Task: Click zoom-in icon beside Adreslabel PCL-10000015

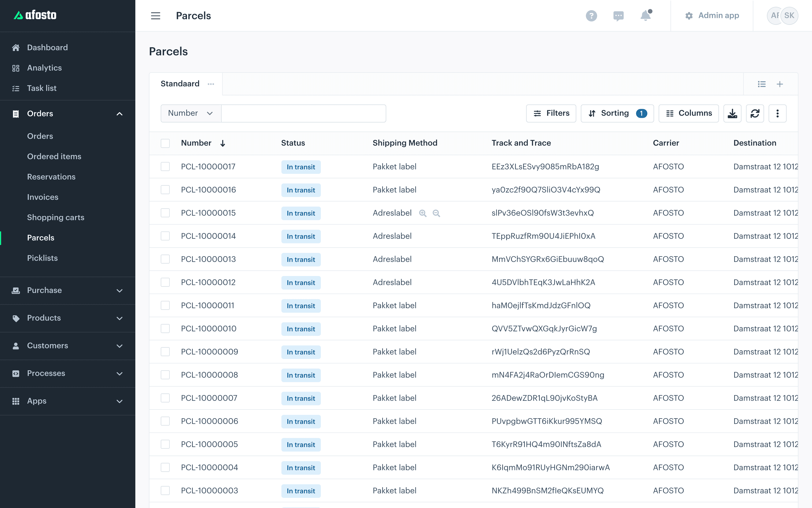Action: tap(423, 213)
